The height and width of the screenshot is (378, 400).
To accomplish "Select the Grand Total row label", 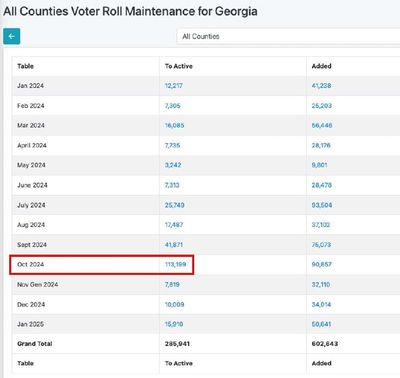I will click(35, 344).
